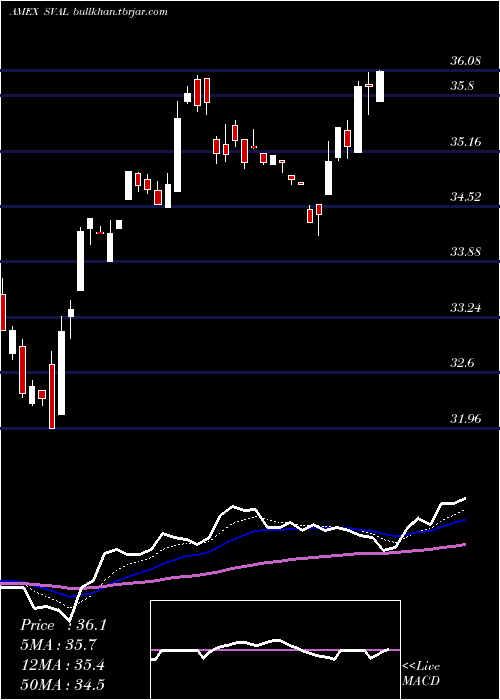This screenshot has width=500, height=700.
Task: Select the 34.52 price level label
Action: (466, 196)
